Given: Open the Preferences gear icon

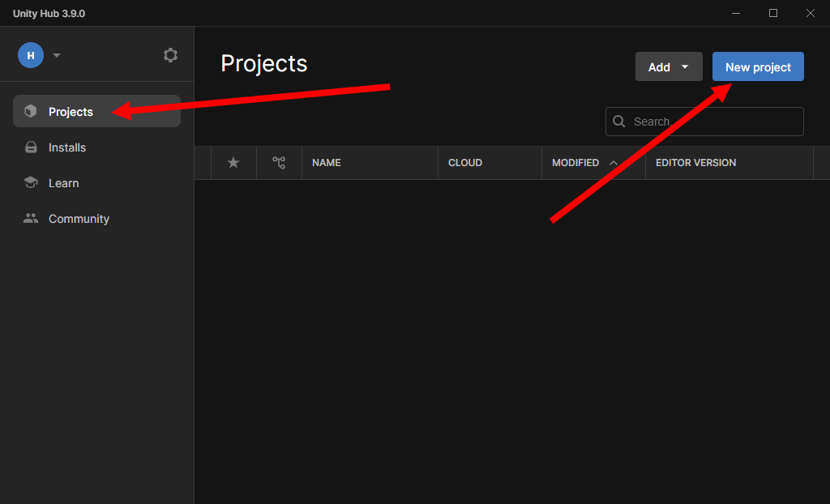Looking at the screenshot, I should pos(170,55).
